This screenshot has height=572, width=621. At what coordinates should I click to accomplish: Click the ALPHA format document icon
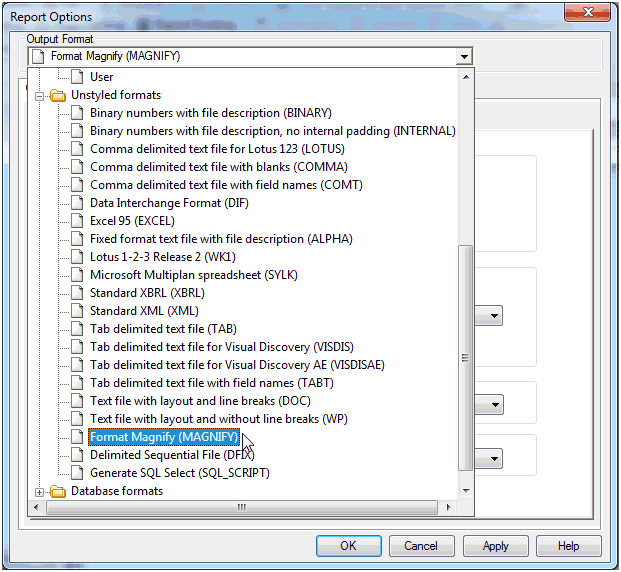click(x=77, y=239)
